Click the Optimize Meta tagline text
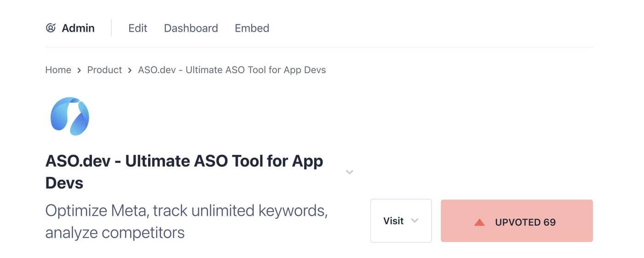Screen dimensions: 644x258 click(x=186, y=211)
